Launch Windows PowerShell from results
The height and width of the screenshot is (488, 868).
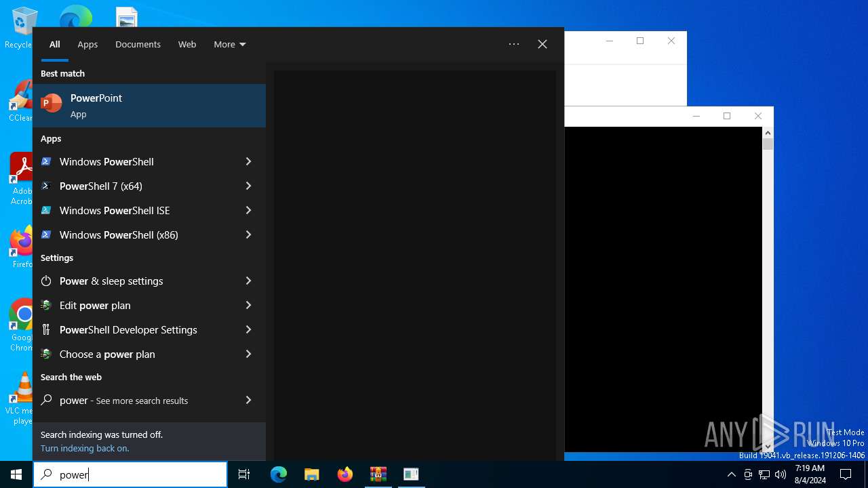(137, 161)
